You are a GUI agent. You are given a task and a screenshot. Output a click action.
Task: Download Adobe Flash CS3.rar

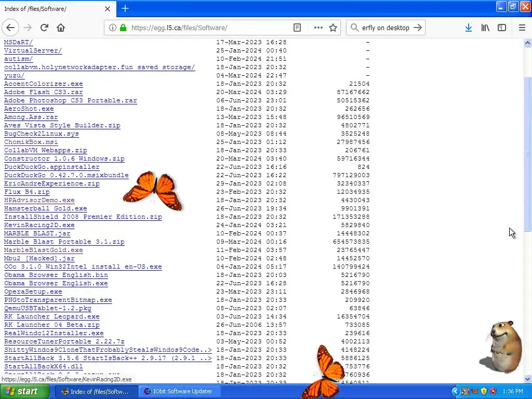tap(44, 92)
